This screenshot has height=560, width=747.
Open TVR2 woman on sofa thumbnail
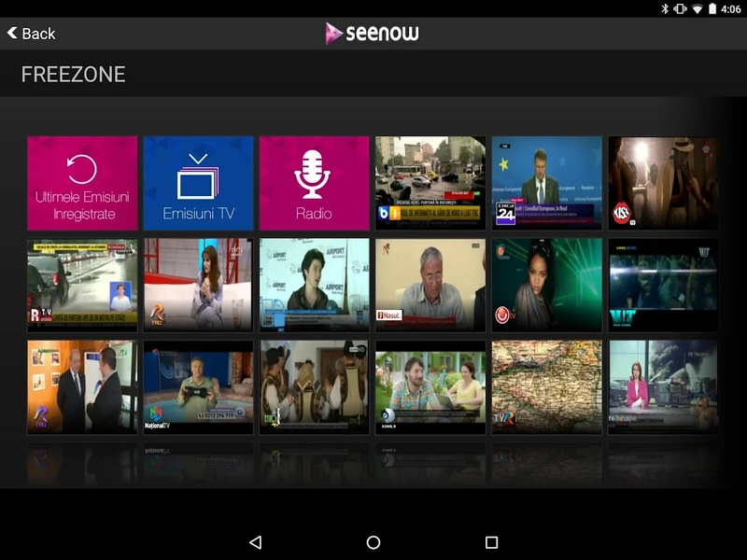coord(199,286)
